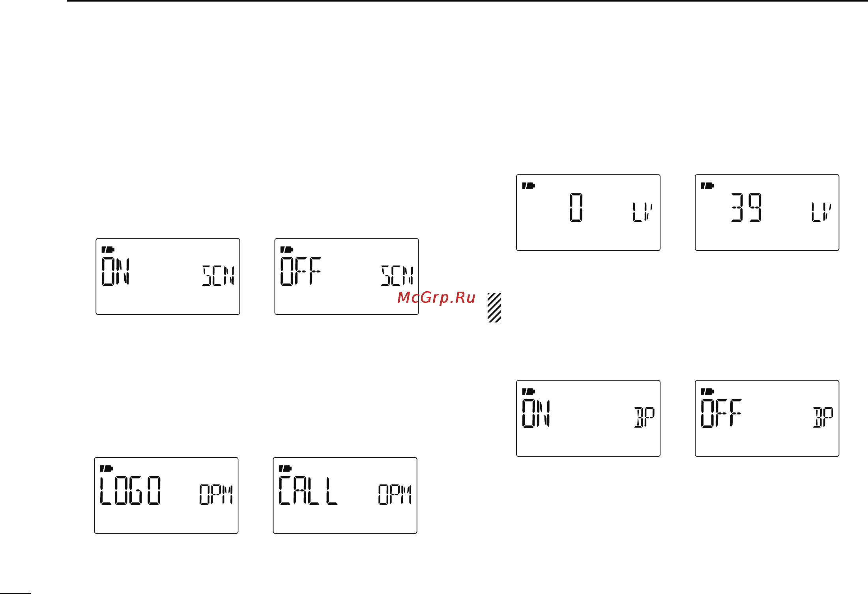Click the level value 39
The width and height of the screenshot is (868, 594).
pyautogui.click(x=746, y=207)
